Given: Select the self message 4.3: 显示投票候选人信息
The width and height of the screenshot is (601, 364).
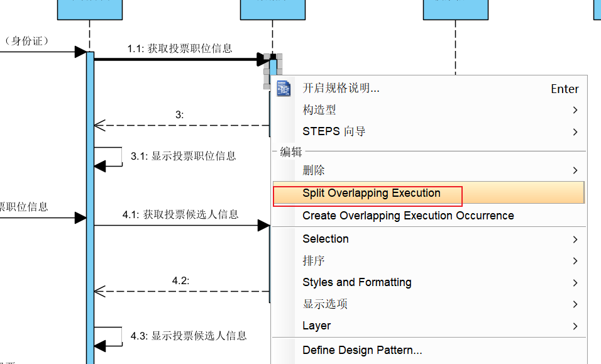Looking at the screenshot, I should coord(189,336).
